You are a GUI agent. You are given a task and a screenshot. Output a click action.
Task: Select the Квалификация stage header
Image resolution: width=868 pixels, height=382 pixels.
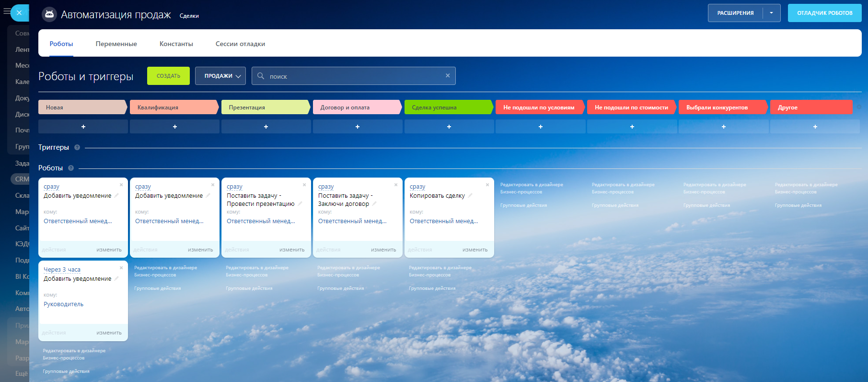click(x=174, y=107)
